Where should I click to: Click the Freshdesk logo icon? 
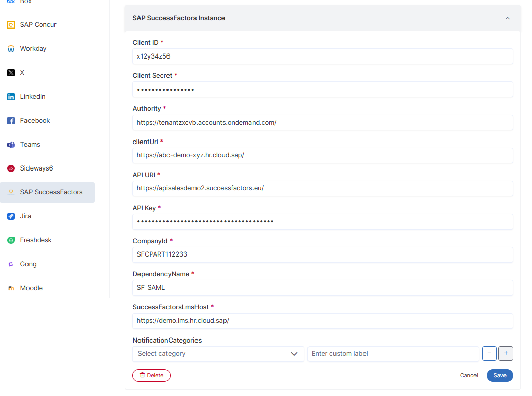(11, 240)
